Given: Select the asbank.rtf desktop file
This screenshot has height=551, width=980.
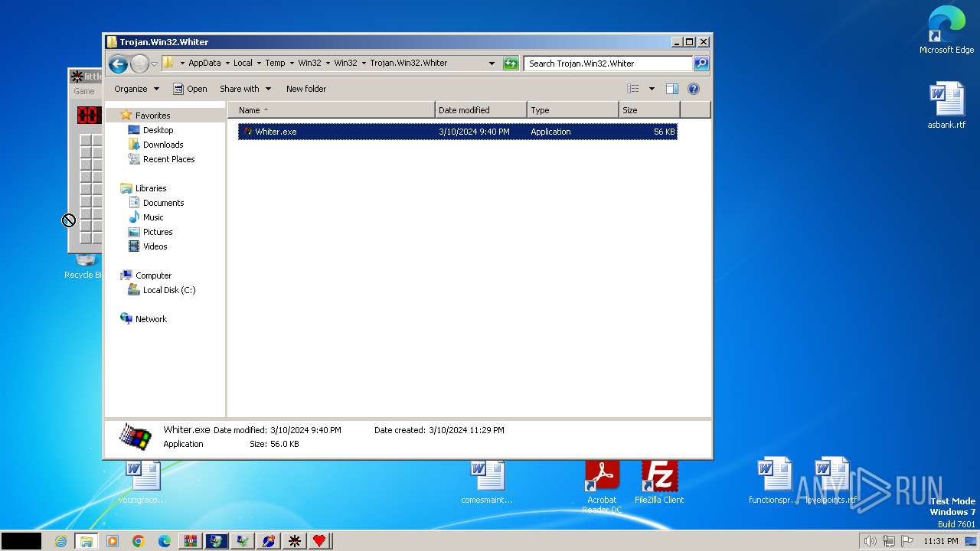Looking at the screenshot, I should 946,105.
